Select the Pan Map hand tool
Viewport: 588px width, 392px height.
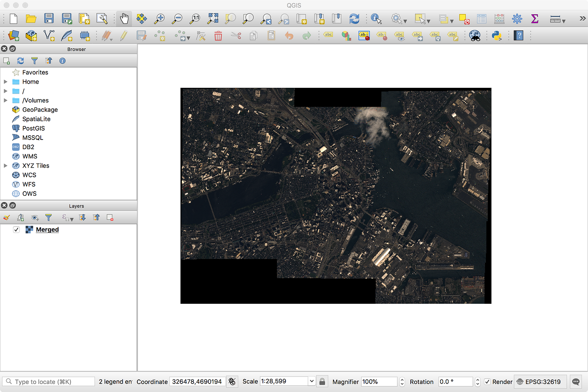124,18
